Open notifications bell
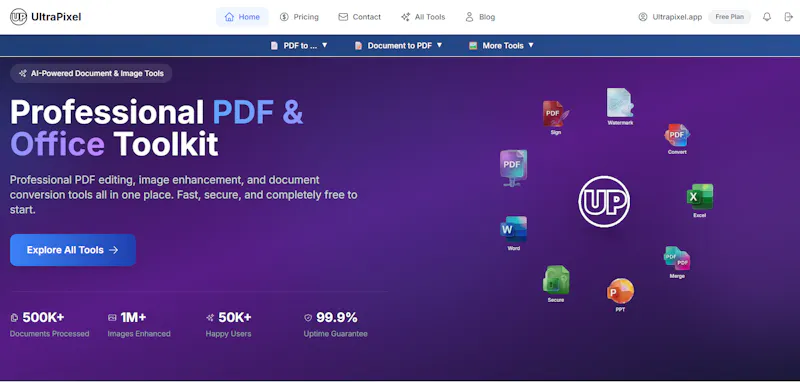This screenshot has height=382, width=800. (x=767, y=17)
